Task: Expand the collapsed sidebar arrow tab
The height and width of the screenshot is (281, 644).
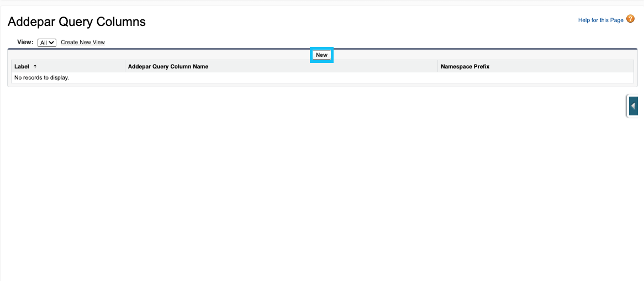Action: coord(633,106)
